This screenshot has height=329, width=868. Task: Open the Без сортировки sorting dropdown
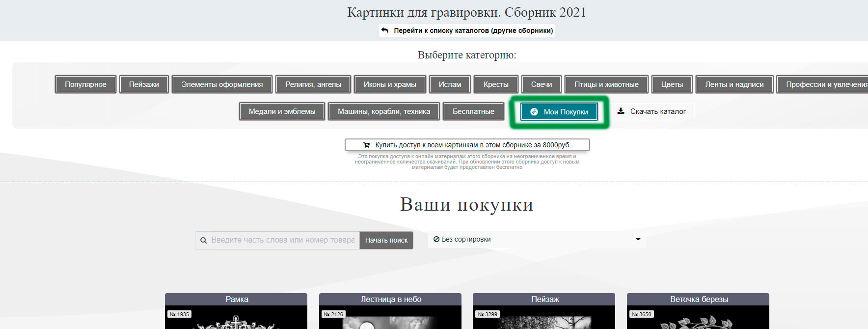(x=536, y=240)
